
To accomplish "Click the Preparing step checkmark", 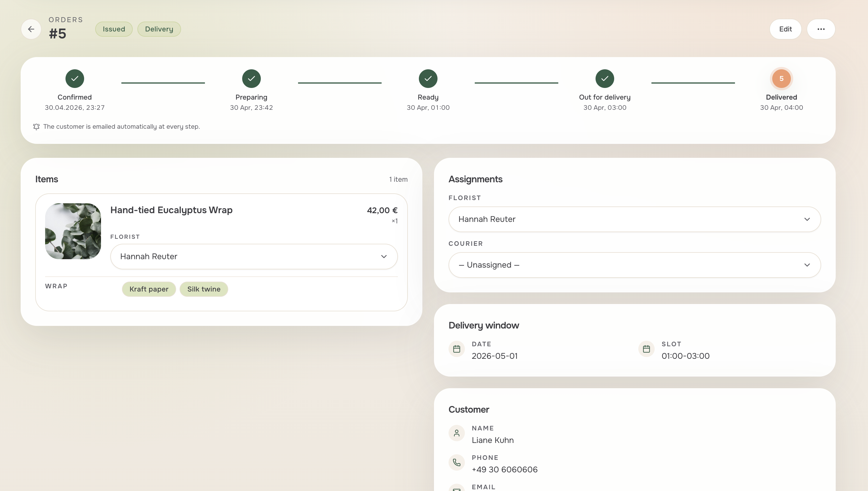I will pyautogui.click(x=251, y=79).
